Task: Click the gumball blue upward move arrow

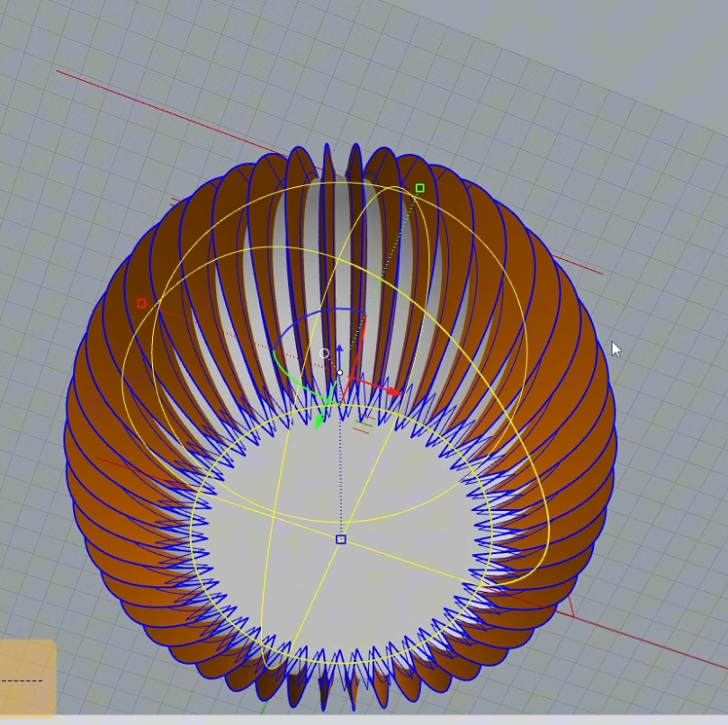Action: pyautogui.click(x=339, y=349)
